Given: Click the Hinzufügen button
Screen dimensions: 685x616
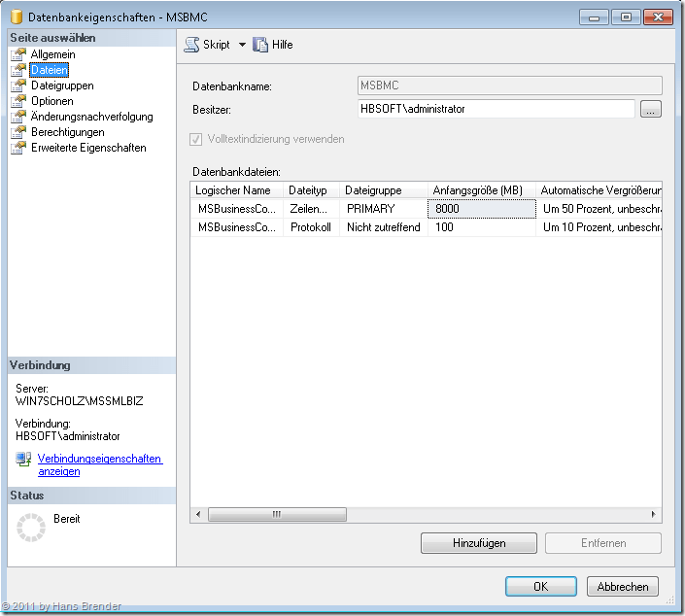Looking at the screenshot, I should pyautogui.click(x=479, y=543).
